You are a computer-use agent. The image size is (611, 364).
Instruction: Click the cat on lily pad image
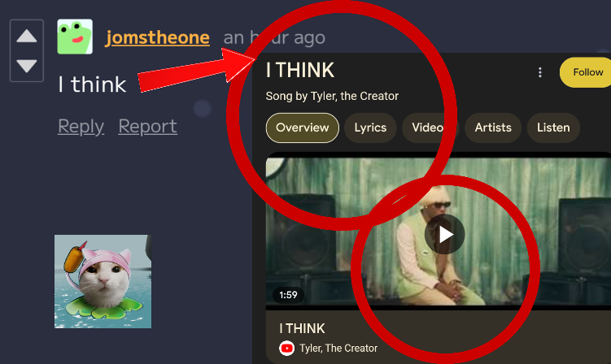tap(103, 281)
